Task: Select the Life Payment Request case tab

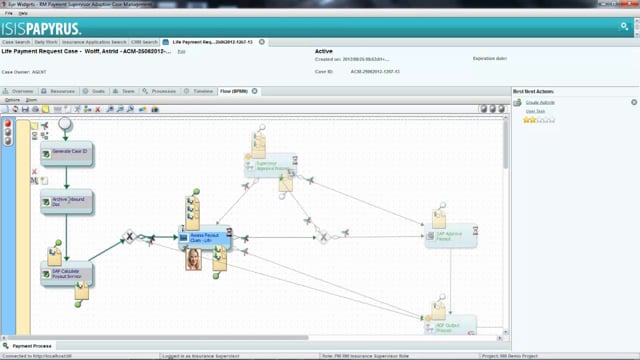Action: click(x=212, y=42)
